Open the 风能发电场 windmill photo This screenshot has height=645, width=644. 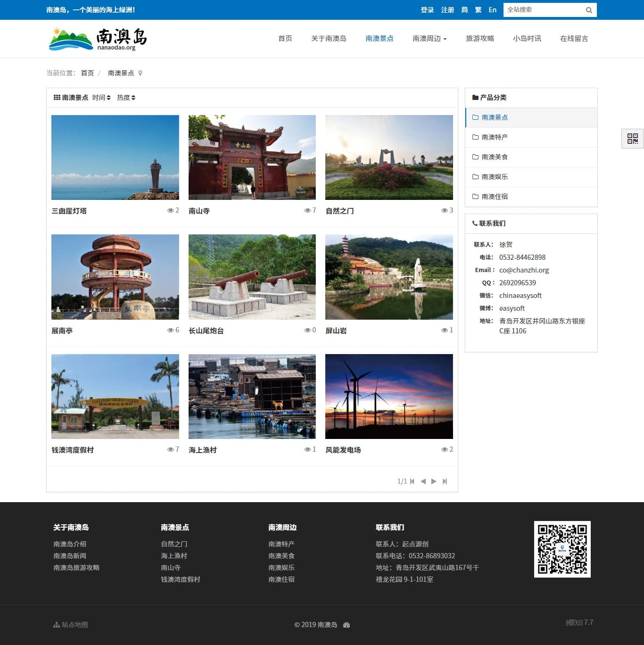click(389, 397)
